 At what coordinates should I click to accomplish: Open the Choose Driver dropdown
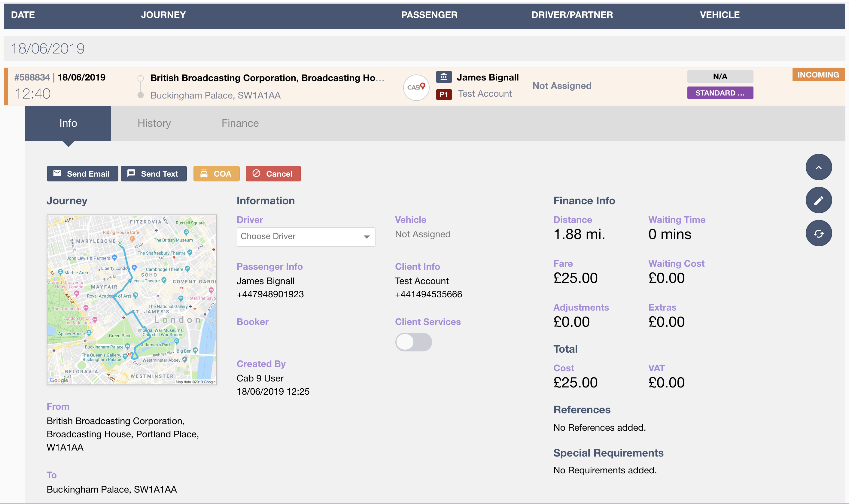(x=306, y=236)
